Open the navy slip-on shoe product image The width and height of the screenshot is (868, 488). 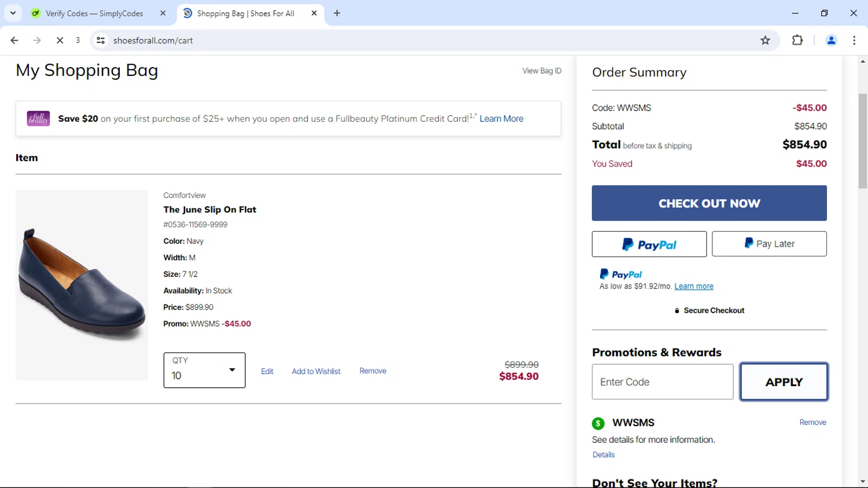(82, 285)
